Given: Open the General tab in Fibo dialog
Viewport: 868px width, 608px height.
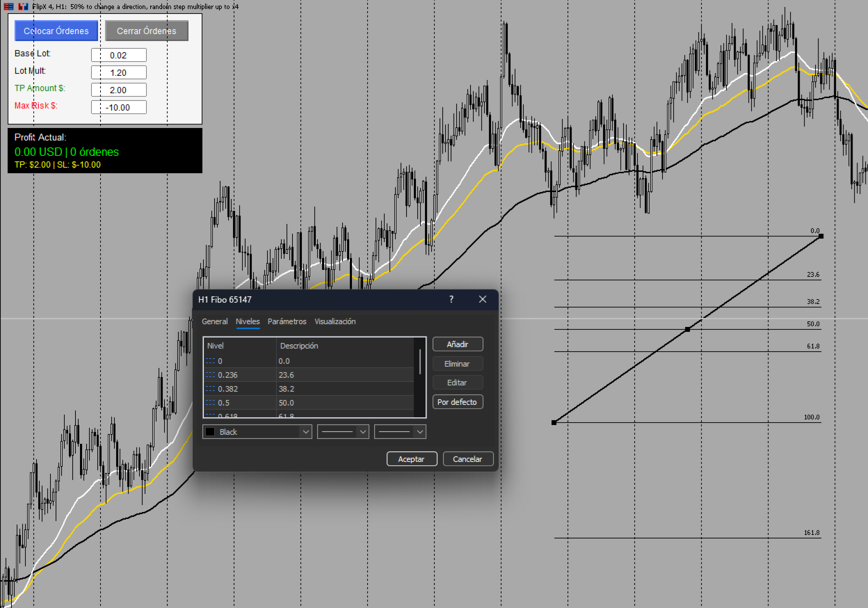Looking at the screenshot, I should coord(215,321).
